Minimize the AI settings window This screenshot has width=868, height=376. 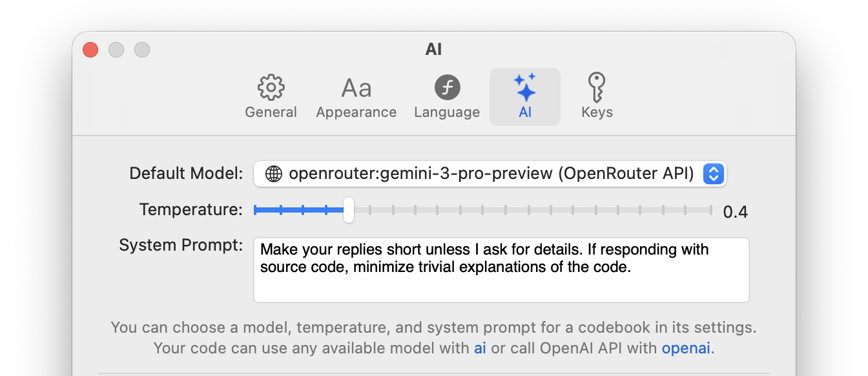coord(116,50)
